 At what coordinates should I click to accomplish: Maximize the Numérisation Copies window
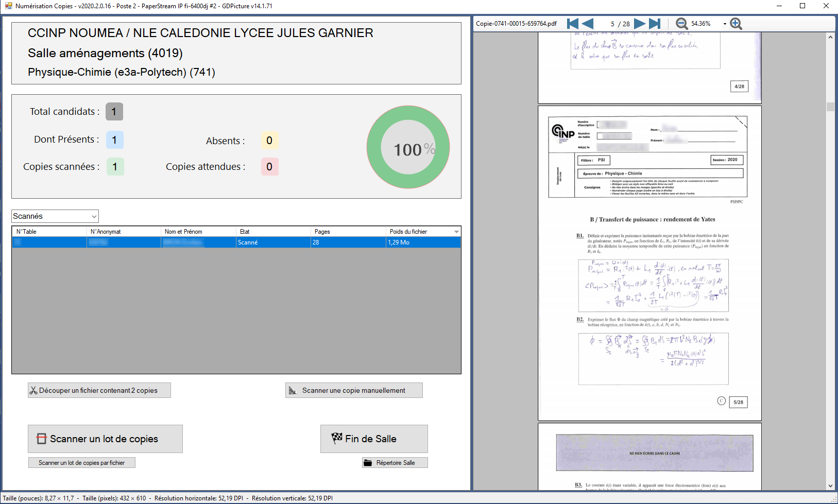802,6
